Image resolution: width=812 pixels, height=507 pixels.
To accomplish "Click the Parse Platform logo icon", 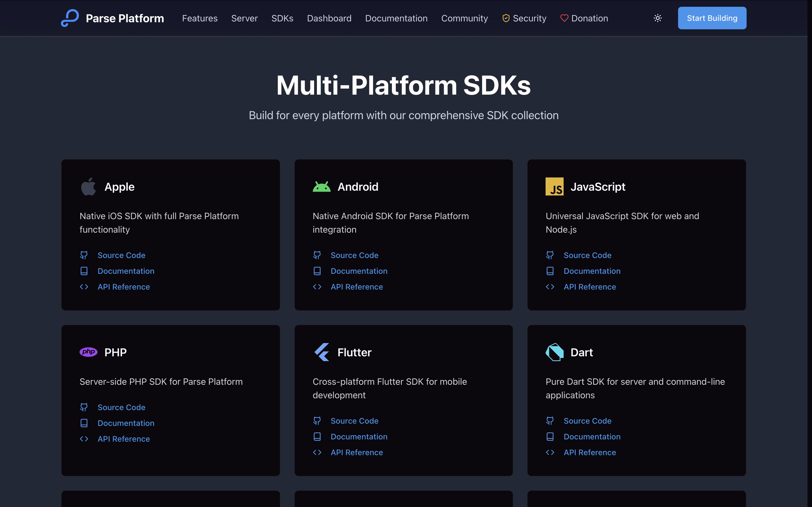I will (70, 18).
